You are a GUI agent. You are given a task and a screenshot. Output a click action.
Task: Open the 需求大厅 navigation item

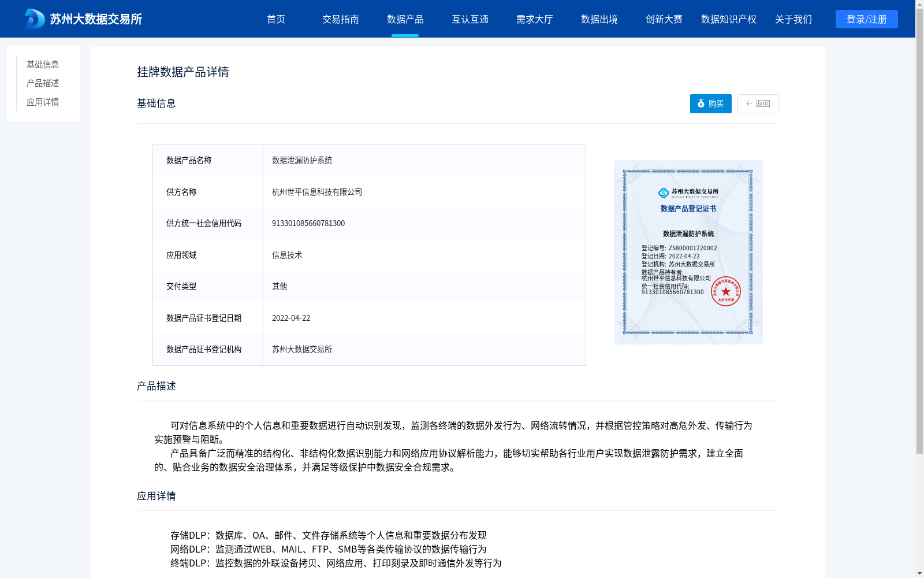pos(535,19)
